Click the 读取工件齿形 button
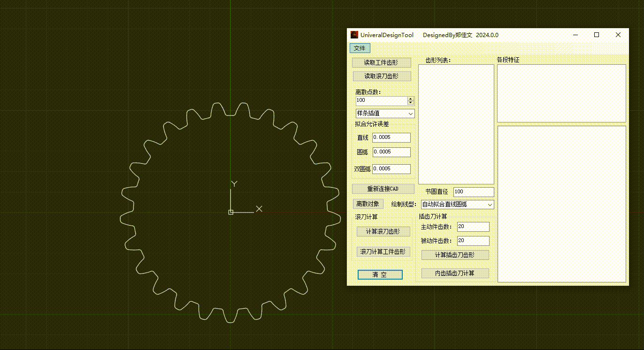 (382, 62)
